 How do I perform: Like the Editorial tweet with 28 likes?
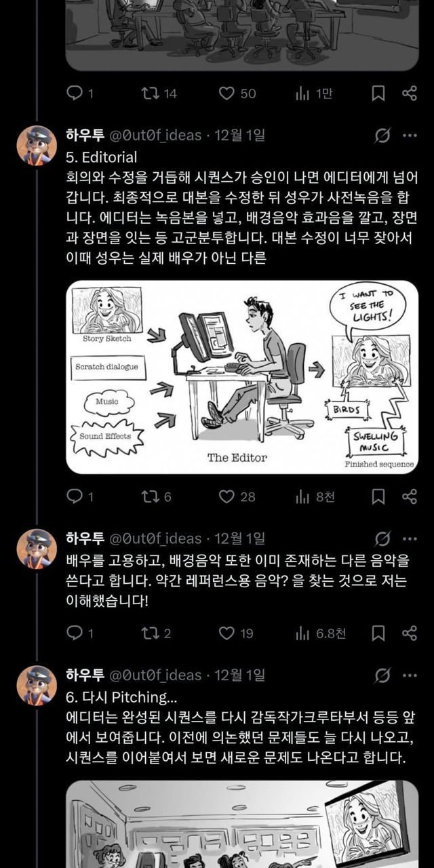(x=237, y=497)
